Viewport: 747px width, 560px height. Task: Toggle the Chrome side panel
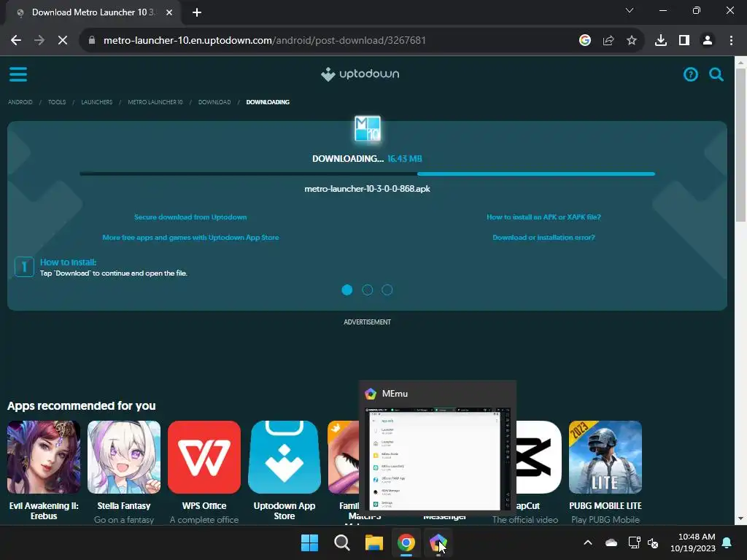tap(684, 41)
